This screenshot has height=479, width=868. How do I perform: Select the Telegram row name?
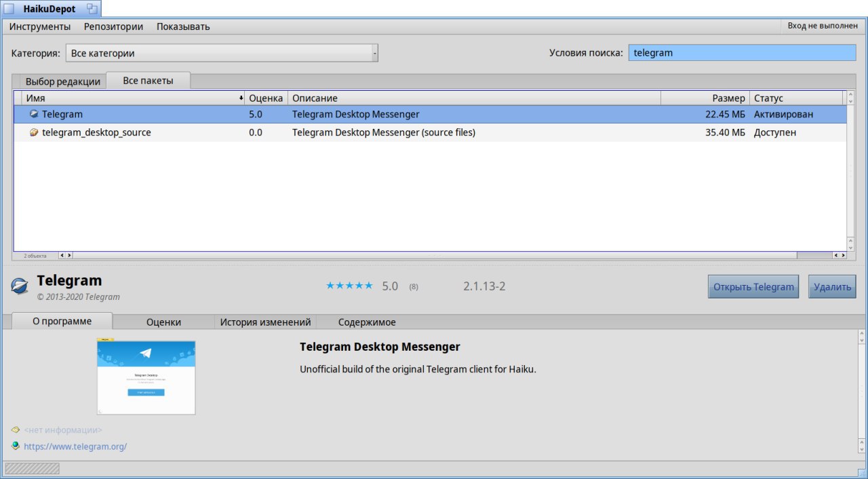click(x=62, y=115)
